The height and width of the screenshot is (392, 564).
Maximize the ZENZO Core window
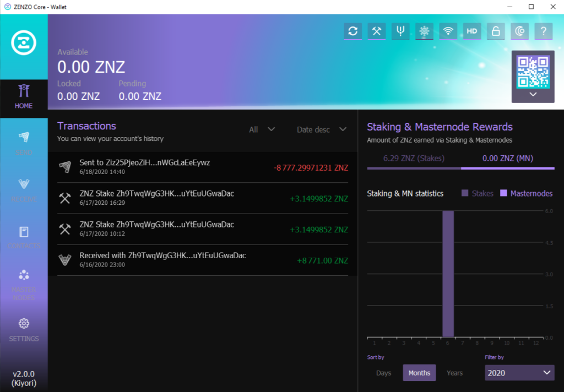click(x=531, y=7)
